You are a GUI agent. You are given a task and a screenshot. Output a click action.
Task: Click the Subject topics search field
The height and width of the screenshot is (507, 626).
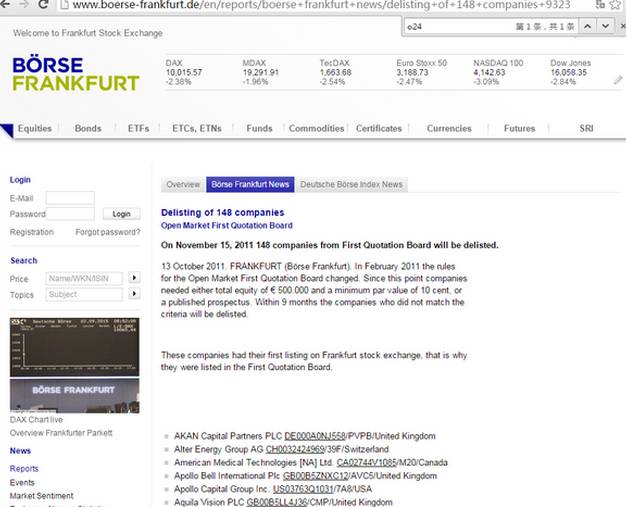point(84,295)
